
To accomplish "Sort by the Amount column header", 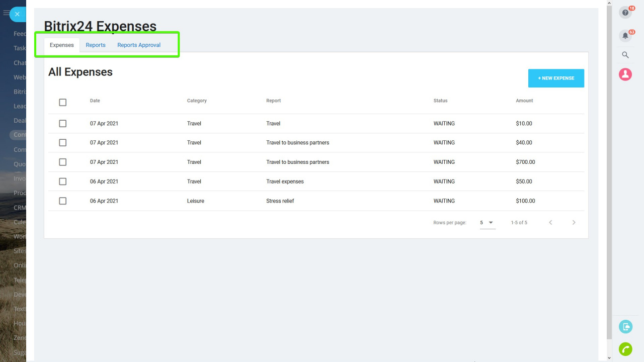I will pyautogui.click(x=524, y=101).
